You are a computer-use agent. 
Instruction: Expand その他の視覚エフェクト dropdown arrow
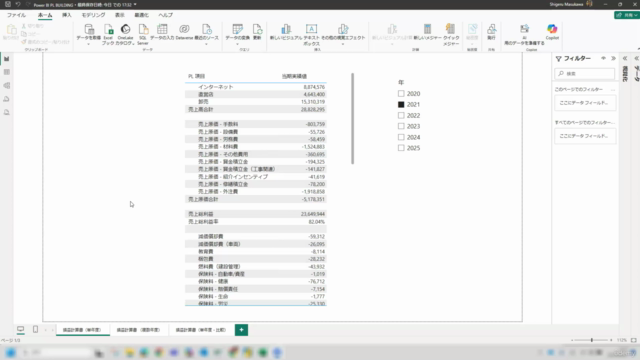pos(343,44)
